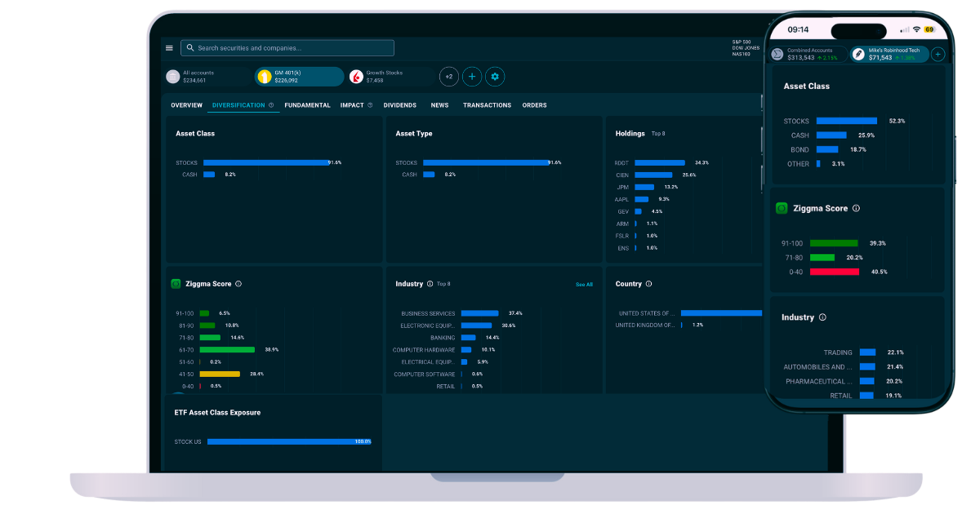Click the AAPL holding row
This screenshot has width=980, height=514.
(643, 199)
